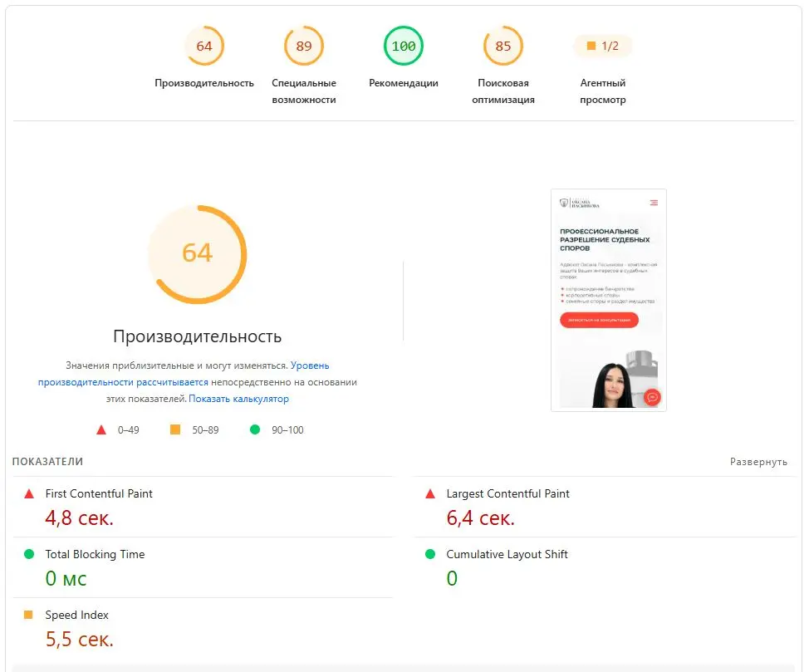Click the orange square beside Speed Index
The width and height of the screenshot is (809, 672).
click(28, 615)
